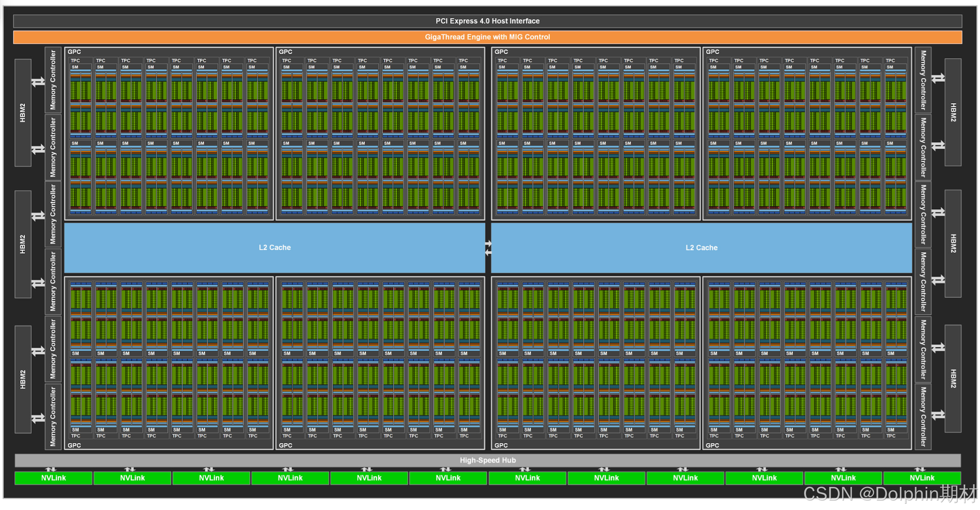Image resolution: width=980 pixels, height=510 pixels.
Task: Click the right L2 Cache block
Action: (x=701, y=248)
